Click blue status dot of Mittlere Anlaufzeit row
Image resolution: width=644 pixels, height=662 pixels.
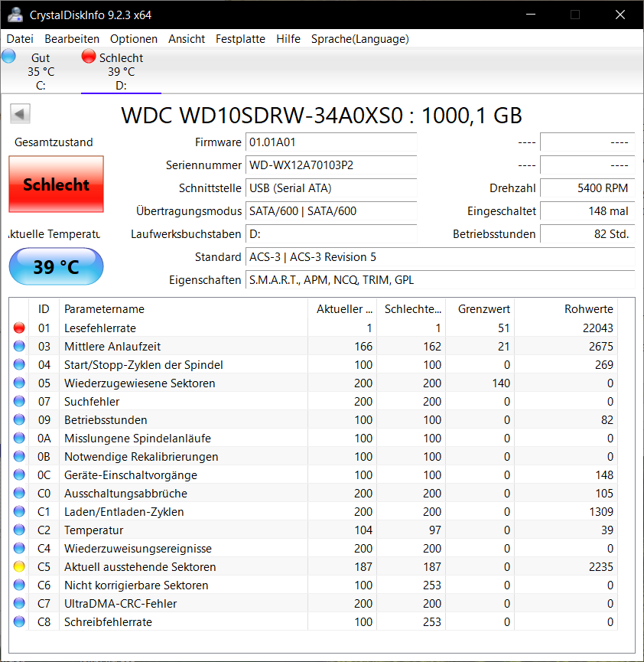point(19,346)
